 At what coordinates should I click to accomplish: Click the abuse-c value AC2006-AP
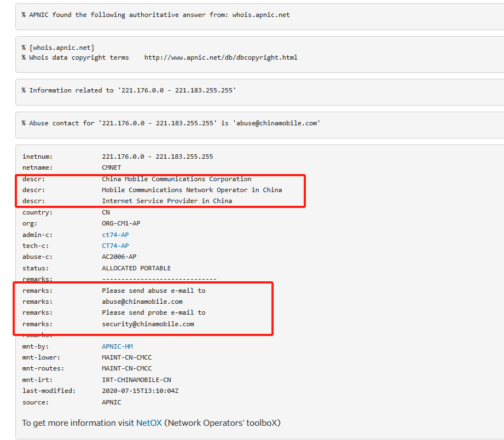pyautogui.click(x=119, y=257)
